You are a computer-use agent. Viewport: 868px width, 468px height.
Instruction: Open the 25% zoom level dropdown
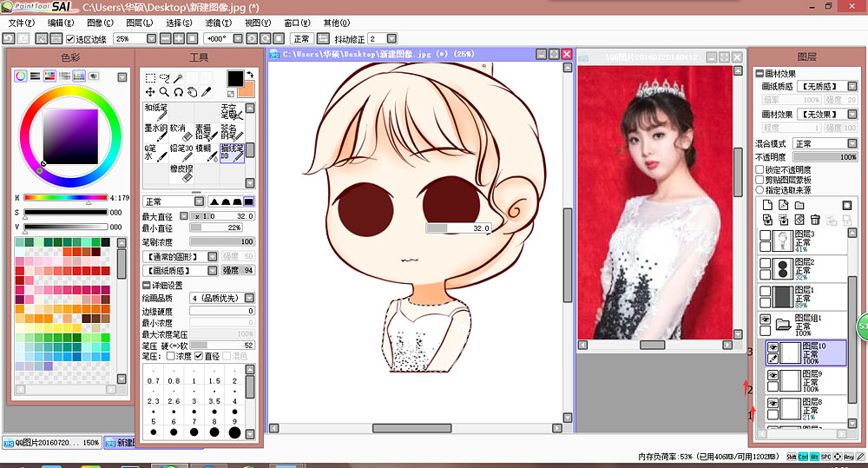point(152,39)
